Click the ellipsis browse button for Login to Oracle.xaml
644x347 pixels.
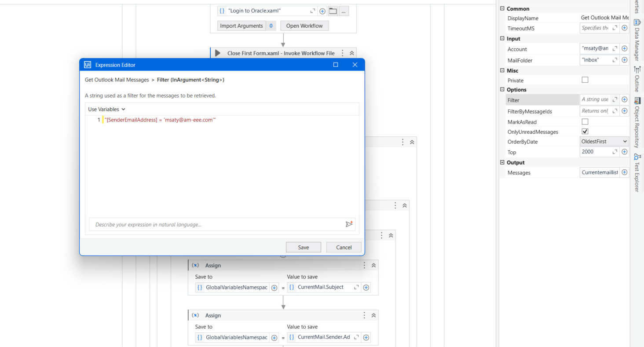pyautogui.click(x=344, y=11)
